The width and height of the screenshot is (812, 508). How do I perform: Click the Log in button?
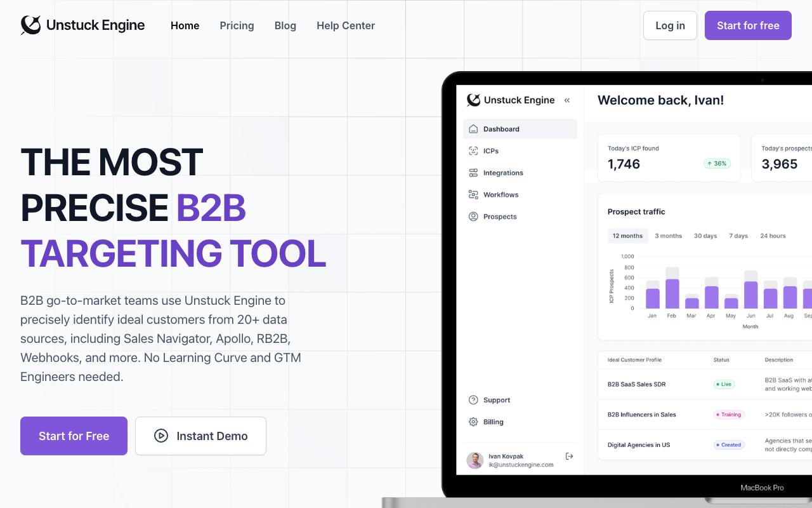pos(670,25)
